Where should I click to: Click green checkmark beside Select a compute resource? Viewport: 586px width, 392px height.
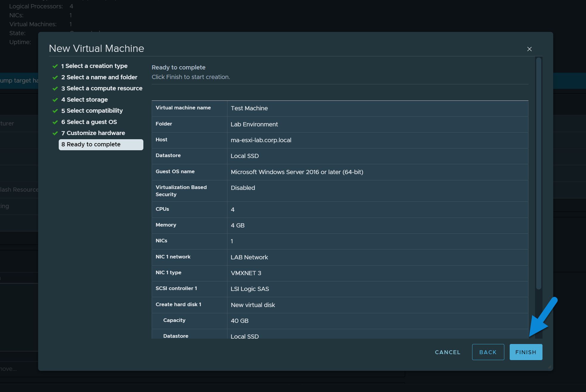point(55,89)
